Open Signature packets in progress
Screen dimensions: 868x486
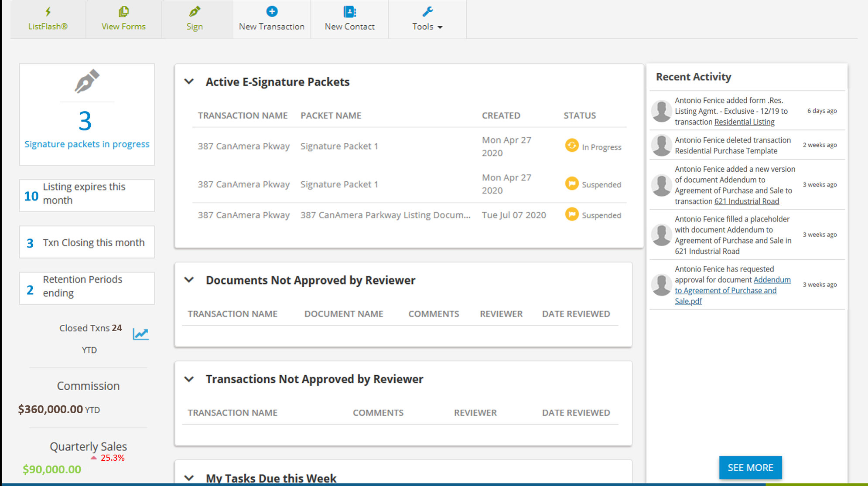tap(87, 144)
